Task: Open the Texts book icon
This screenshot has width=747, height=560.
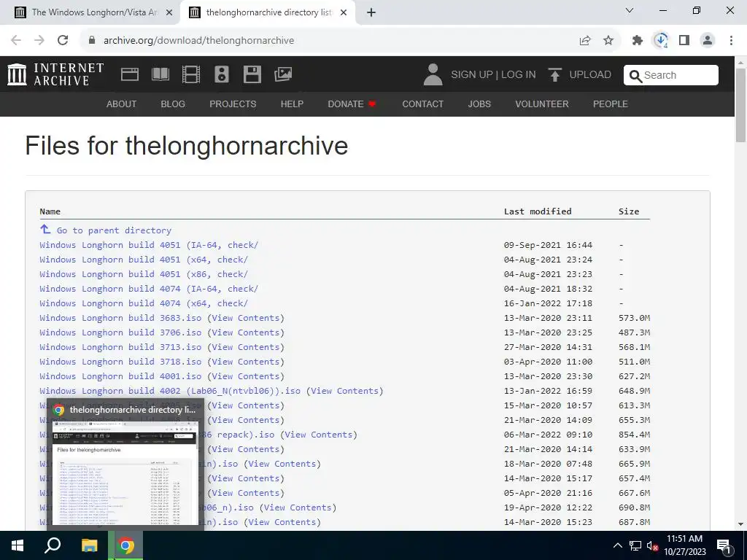Action: (160, 74)
